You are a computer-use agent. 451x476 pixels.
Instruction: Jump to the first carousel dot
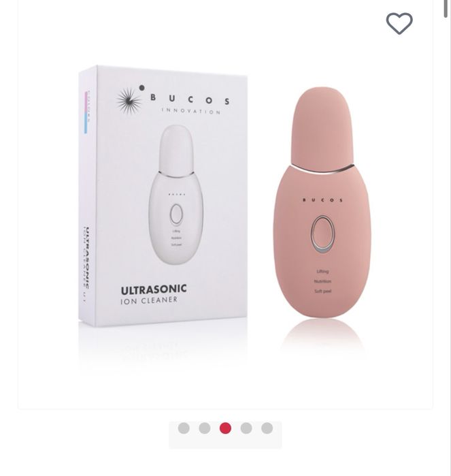[x=184, y=428]
